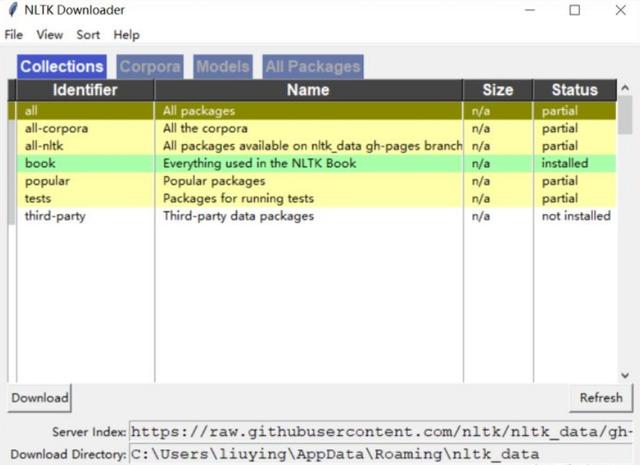Select the 'all' identifier row
The image size is (640, 465).
pos(312,111)
